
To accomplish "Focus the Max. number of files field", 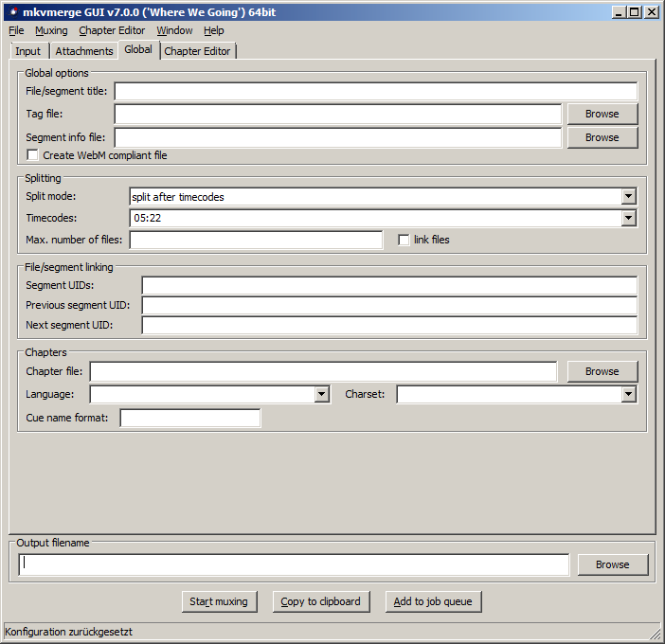I will (256, 240).
